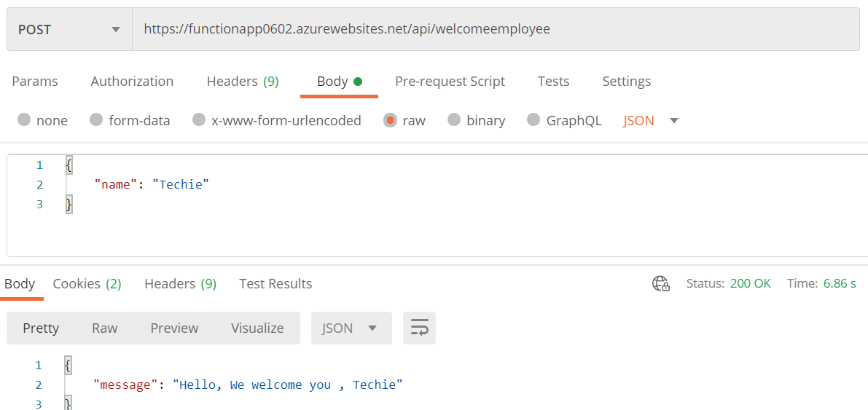The width and height of the screenshot is (868, 410).
Task: Switch to the Authorization tab
Action: coord(132,82)
